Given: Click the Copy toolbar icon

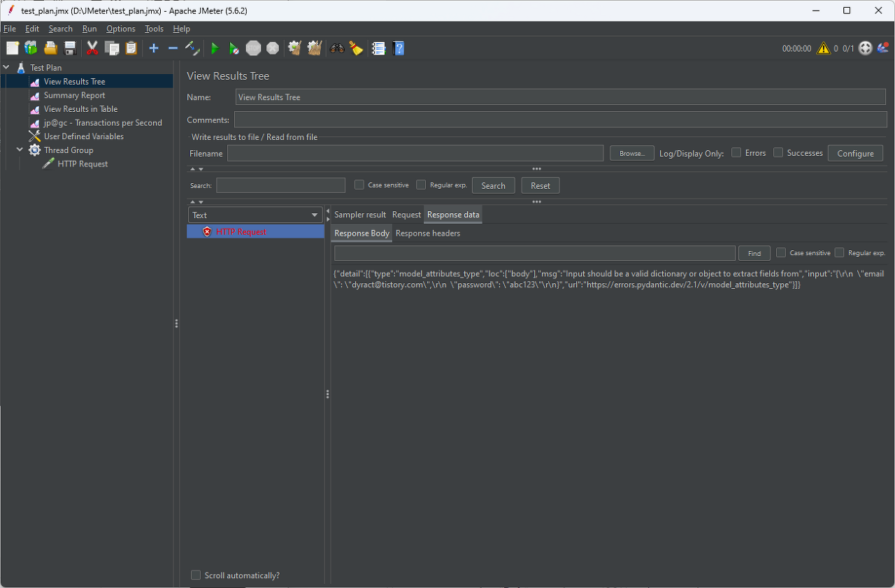Looking at the screenshot, I should click(x=112, y=48).
